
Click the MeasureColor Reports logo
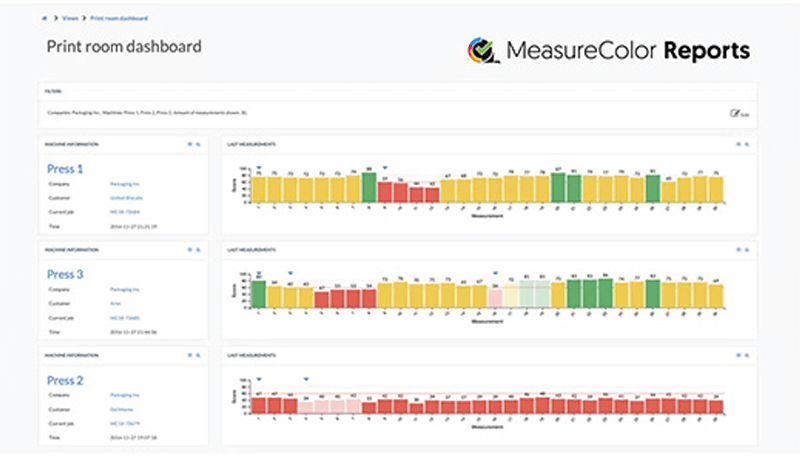pyautogui.click(x=609, y=51)
